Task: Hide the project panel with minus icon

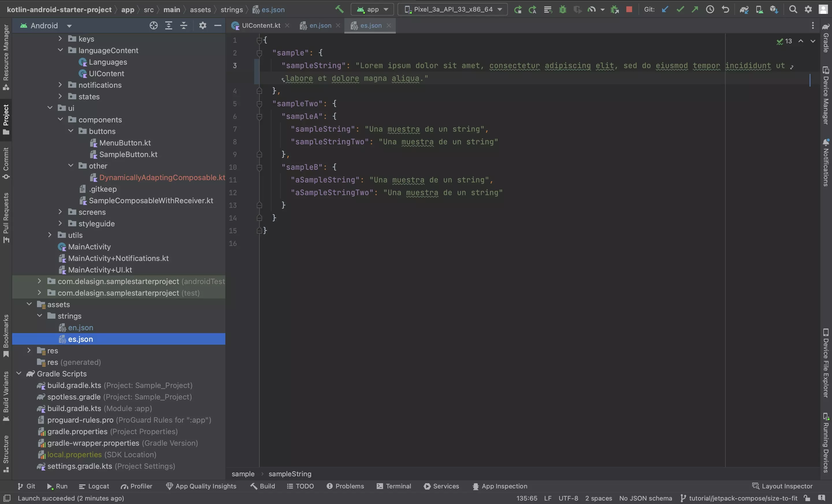Action: pos(218,26)
